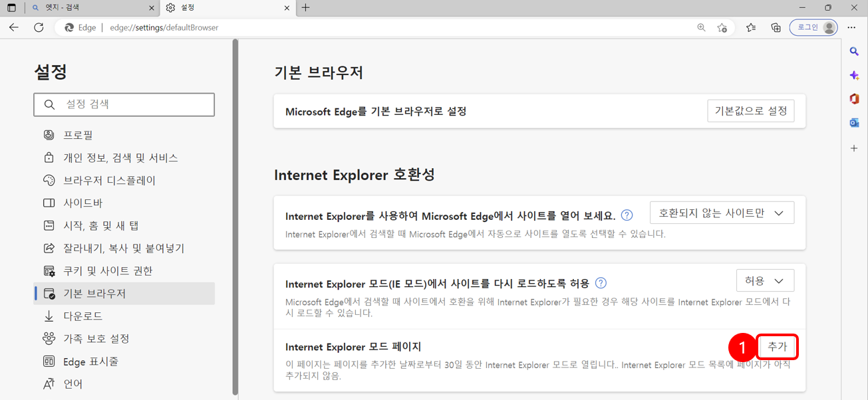The width and height of the screenshot is (868, 400).
Task: Open 시작, 홈 및 새 탭 settings
Action: pyautogui.click(x=124, y=225)
